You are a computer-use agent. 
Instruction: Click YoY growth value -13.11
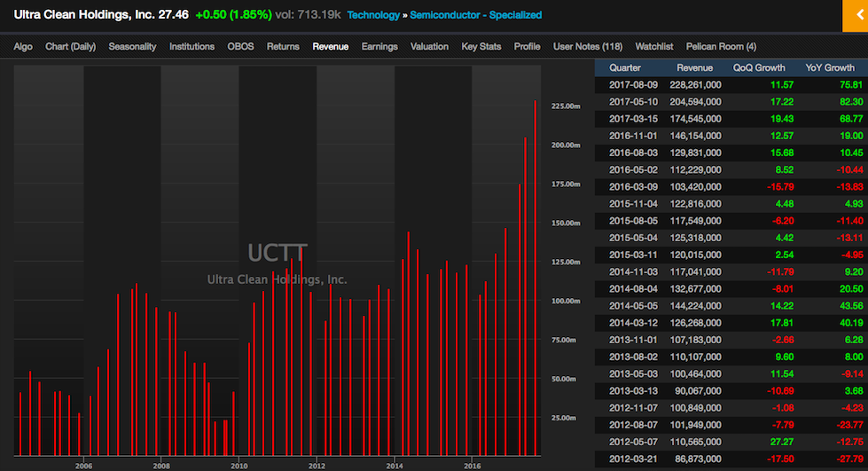tap(849, 238)
